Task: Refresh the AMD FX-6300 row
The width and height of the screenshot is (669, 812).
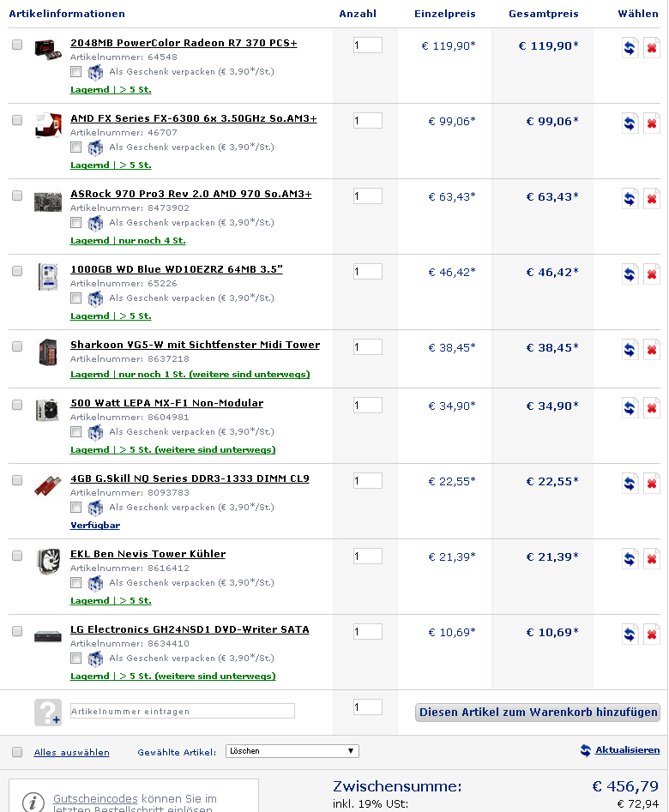Action: click(630, 123)
